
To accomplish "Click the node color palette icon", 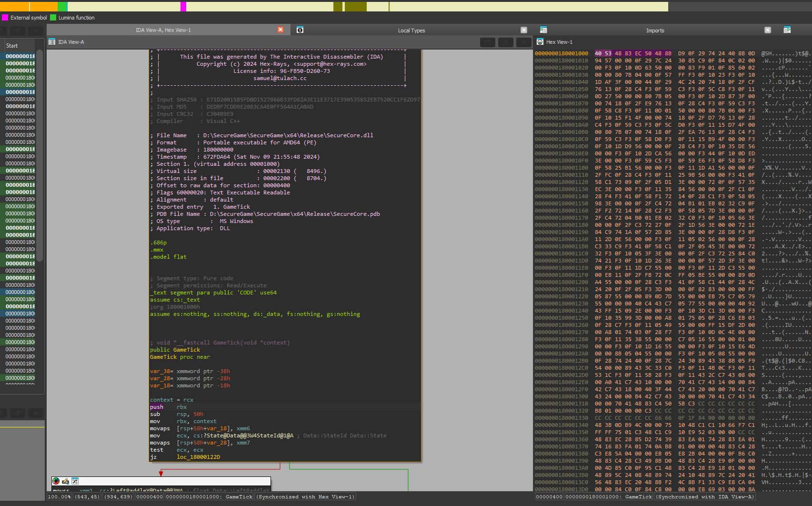I will click(56, 481).
